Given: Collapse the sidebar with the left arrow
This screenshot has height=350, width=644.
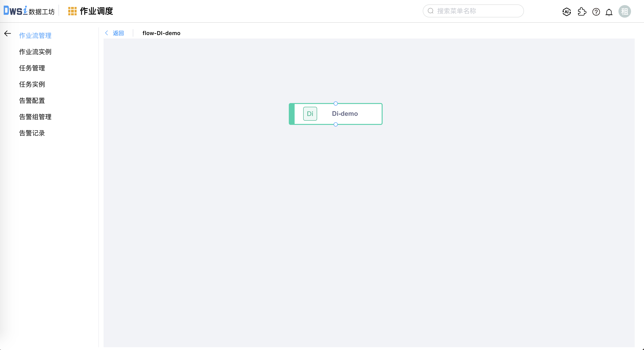Looking at the screenshot, I should (7, 33).
